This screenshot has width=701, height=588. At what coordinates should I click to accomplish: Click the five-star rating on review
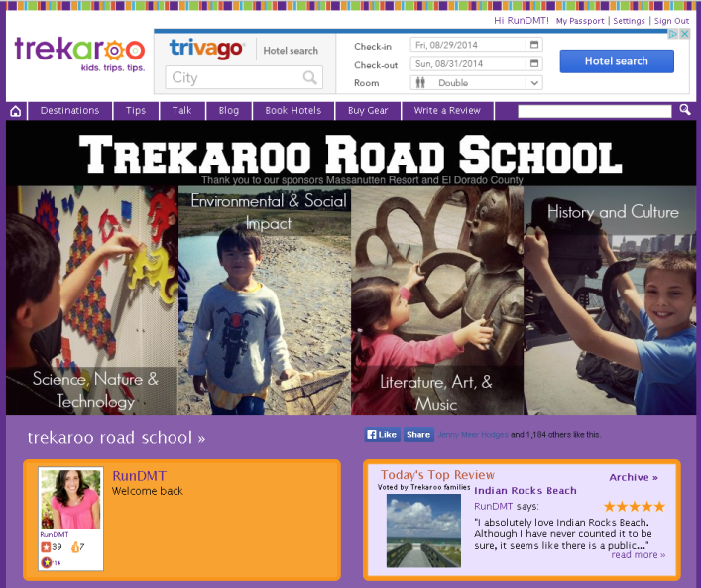pyautogui.click(x=635, y=506)
